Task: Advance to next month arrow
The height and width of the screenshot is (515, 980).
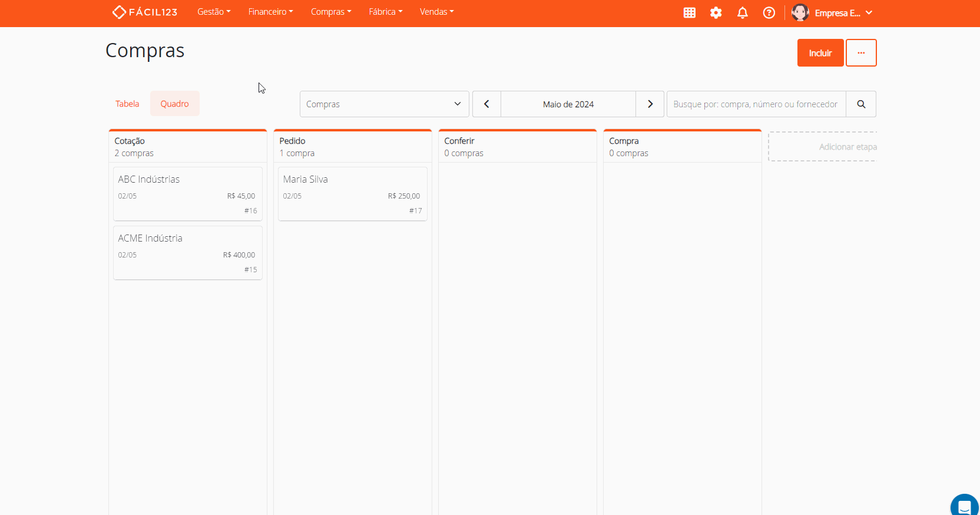Action: pos(650,104)
